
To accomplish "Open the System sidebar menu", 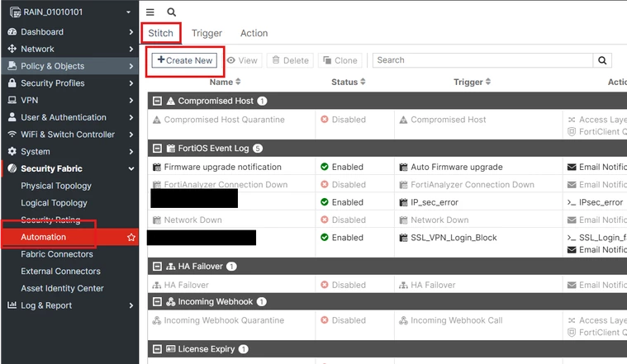I will [70, 151].
